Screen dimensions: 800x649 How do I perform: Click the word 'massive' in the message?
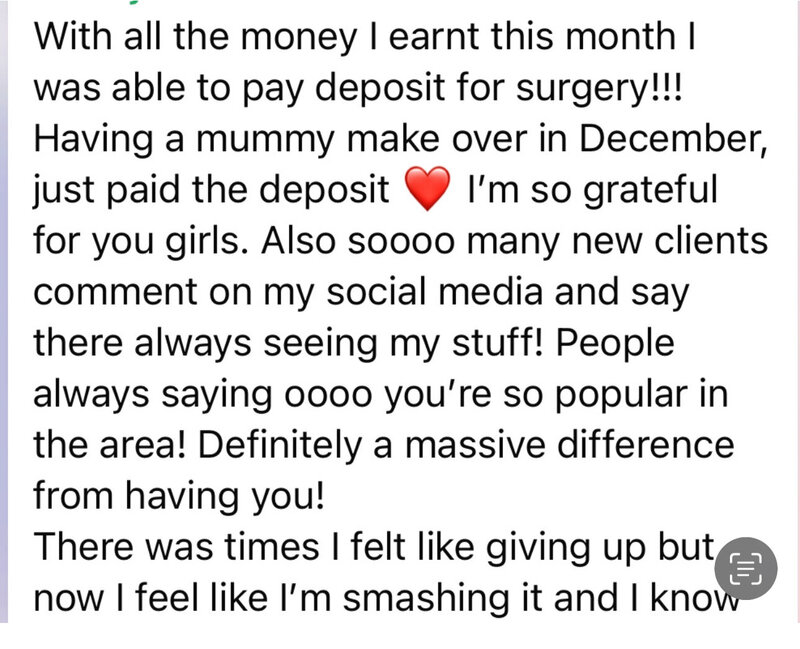[475, 445]
